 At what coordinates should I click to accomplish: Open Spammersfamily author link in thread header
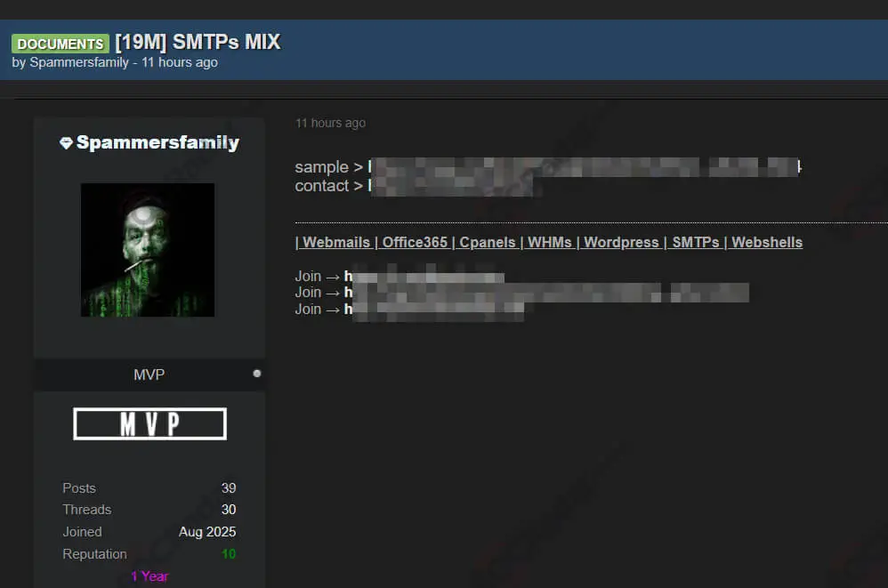click(78, 62)
